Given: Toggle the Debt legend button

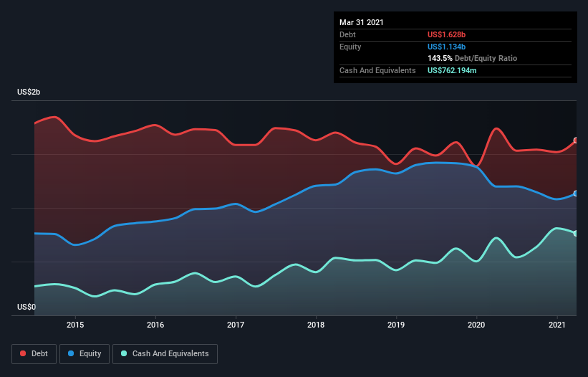Looking at the screenshot, I should tap(34, 354).
